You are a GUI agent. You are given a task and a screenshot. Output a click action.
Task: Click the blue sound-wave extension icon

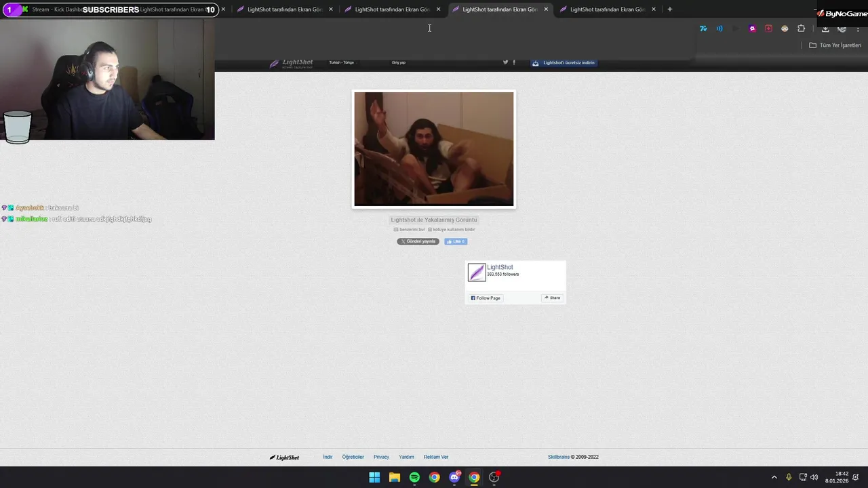pyautogui.click(x=719, y=28)
